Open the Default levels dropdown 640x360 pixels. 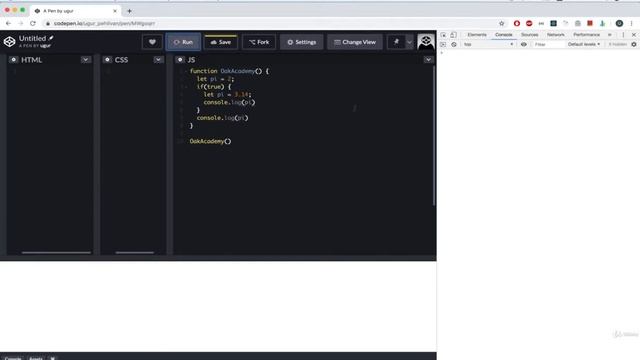(584, 44)
